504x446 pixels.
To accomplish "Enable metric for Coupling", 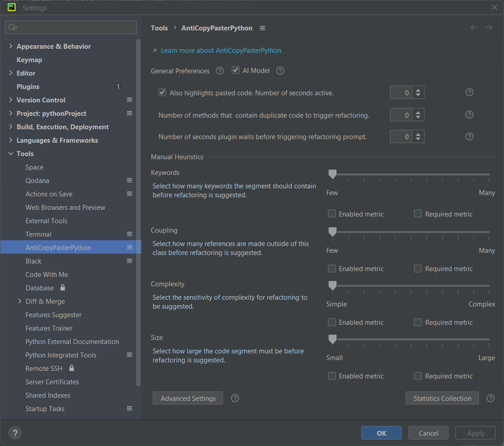I will coord(332,268).
